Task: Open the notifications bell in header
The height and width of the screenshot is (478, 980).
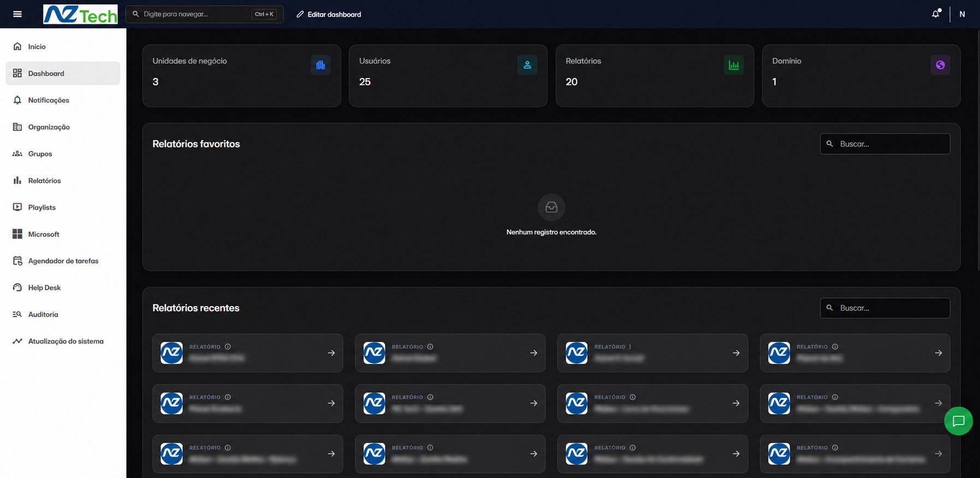Action: (936, 14)
